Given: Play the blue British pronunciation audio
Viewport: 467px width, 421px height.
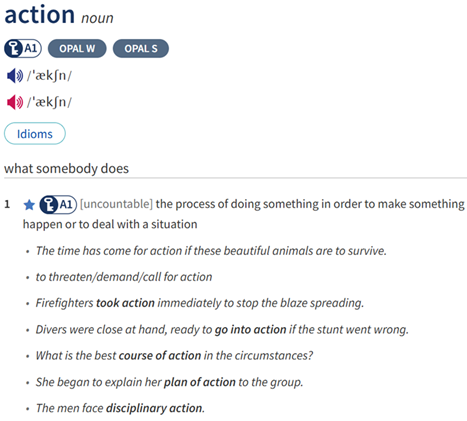Looking at the screenshot, I should [x=15, y=76].
